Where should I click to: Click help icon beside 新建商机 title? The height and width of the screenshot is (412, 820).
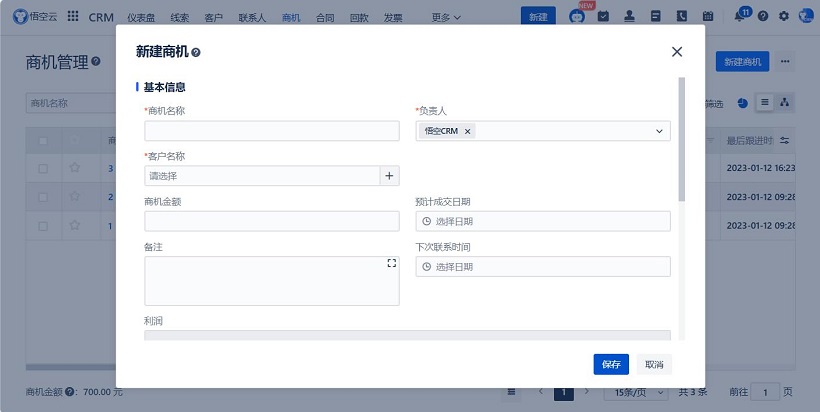[x=196, y=52]
